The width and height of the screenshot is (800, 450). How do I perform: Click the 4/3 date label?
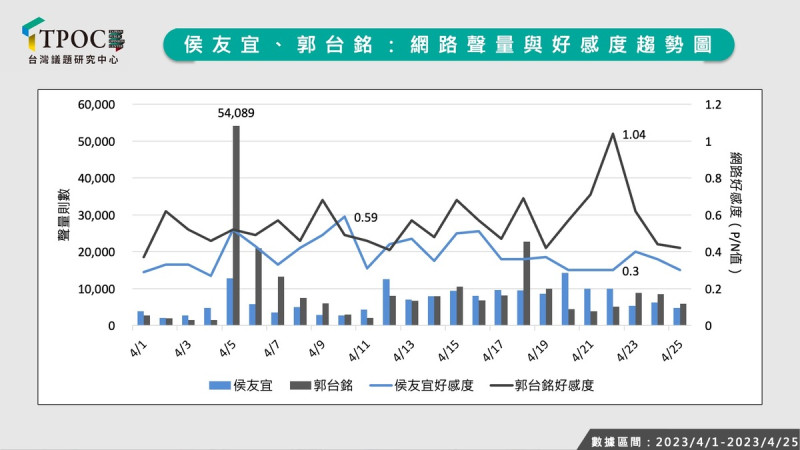[183, 349]
